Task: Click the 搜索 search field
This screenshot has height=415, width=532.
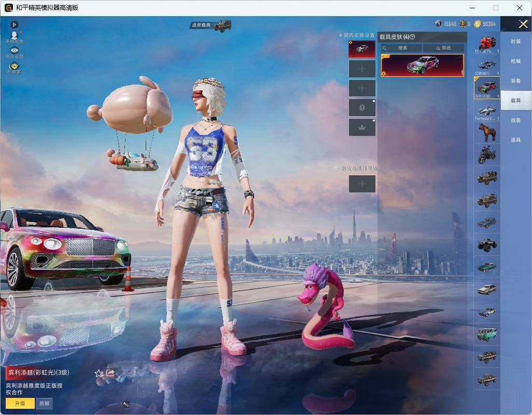Action: click(x=401, y=48)
